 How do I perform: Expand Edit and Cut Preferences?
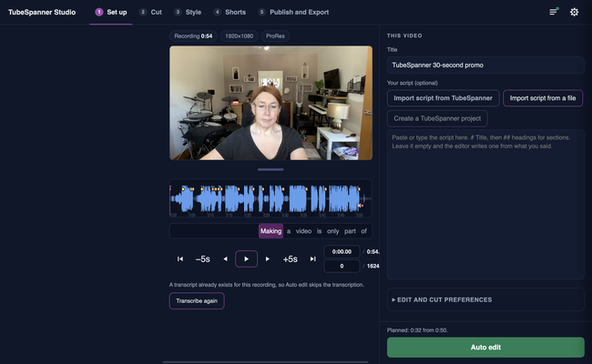click(485, 299)
